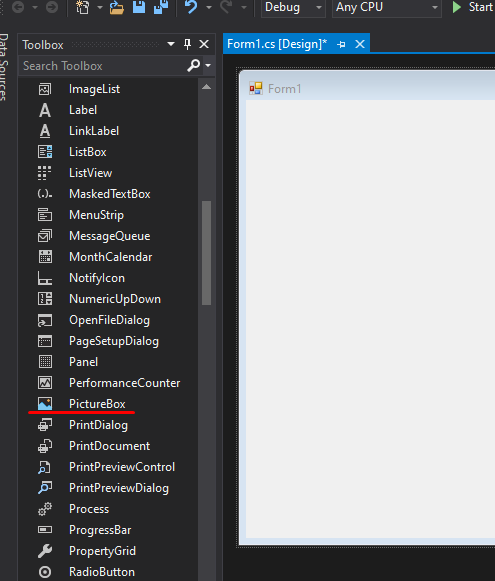Select the PictureBox text label
495x581 pixels.
[97, 404]
